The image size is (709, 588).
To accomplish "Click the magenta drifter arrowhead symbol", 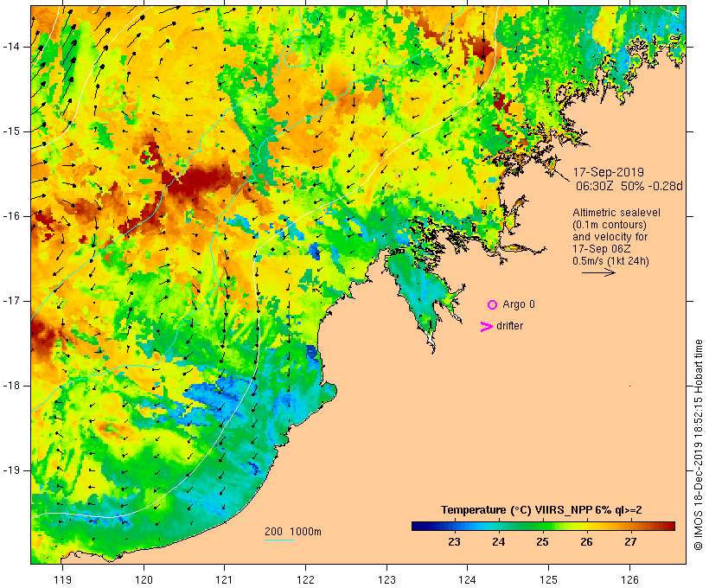I will [x=486, y=327].
